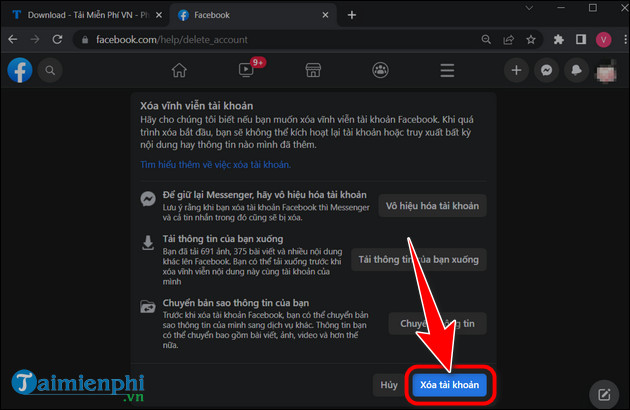
Task: Maximize the browser window
Action: [593, 8]
